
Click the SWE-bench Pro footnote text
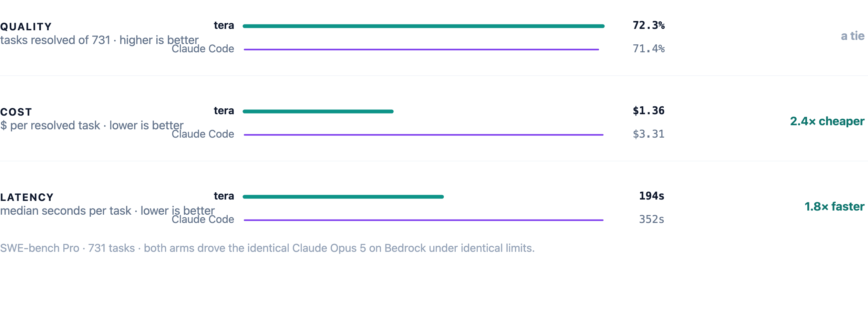tap(267, 248)
